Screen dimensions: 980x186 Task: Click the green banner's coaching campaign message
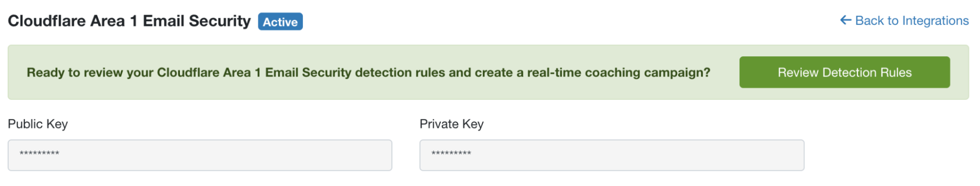click(368, 72)
